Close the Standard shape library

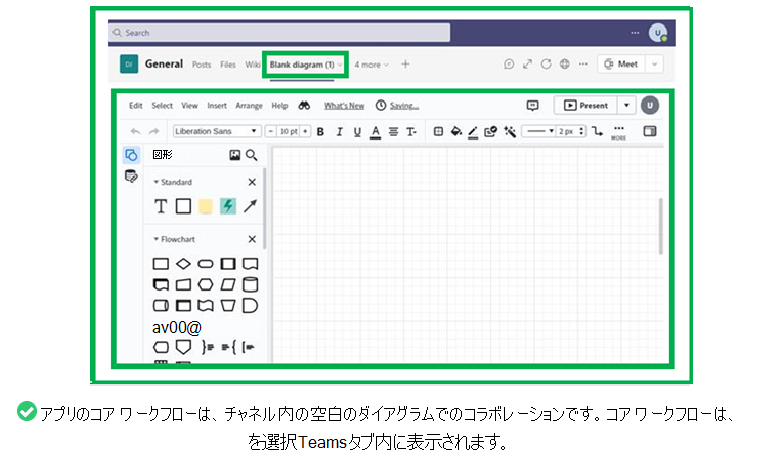(252, 182)
